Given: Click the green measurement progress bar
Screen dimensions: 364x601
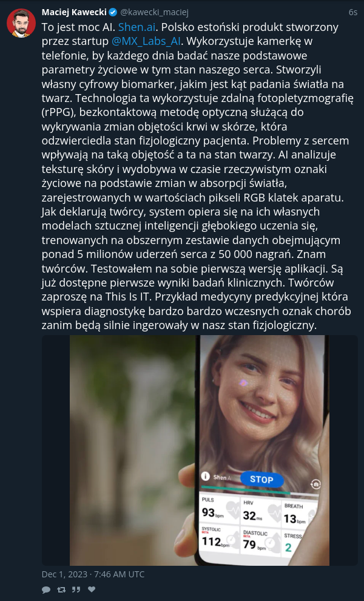Looking at the screenshot, I should coord(246,491).
